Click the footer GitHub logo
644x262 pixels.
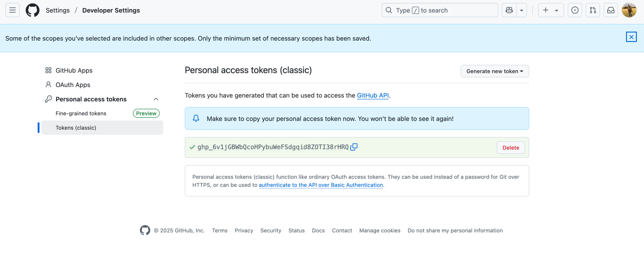click(x=145, y=230)
